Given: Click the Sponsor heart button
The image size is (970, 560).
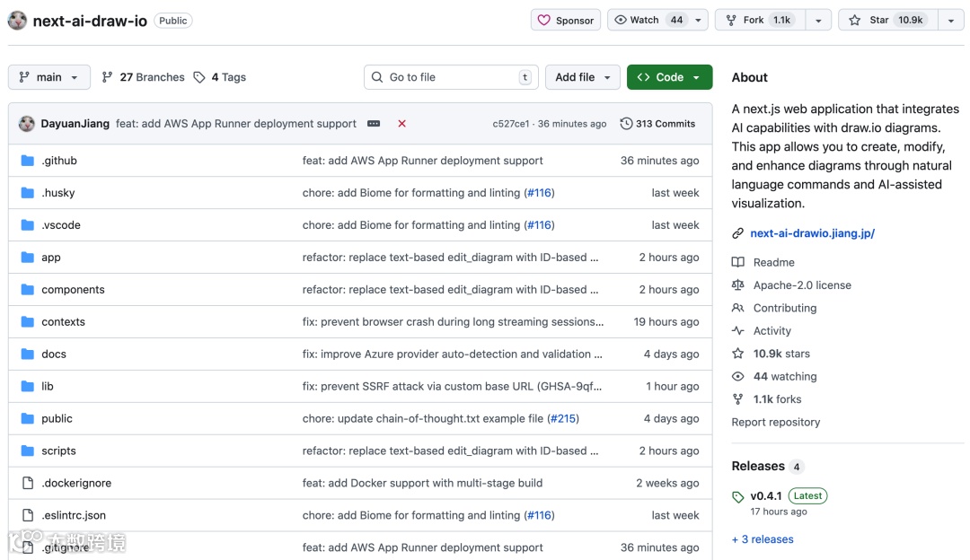Looking at the screenshot, I should tap(566, 20).
